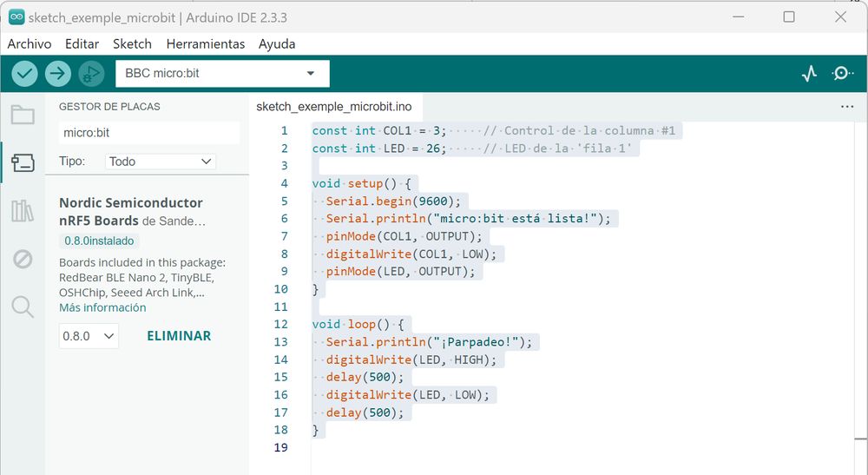
Task: Open the Search sidebar icon
Action: tap(23, 307)
